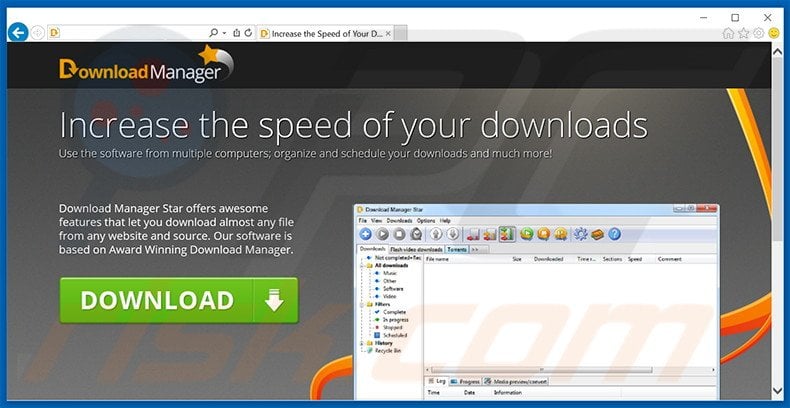Expand the History tree node
The image size is (790, 408).
click(x=362, y=343)
